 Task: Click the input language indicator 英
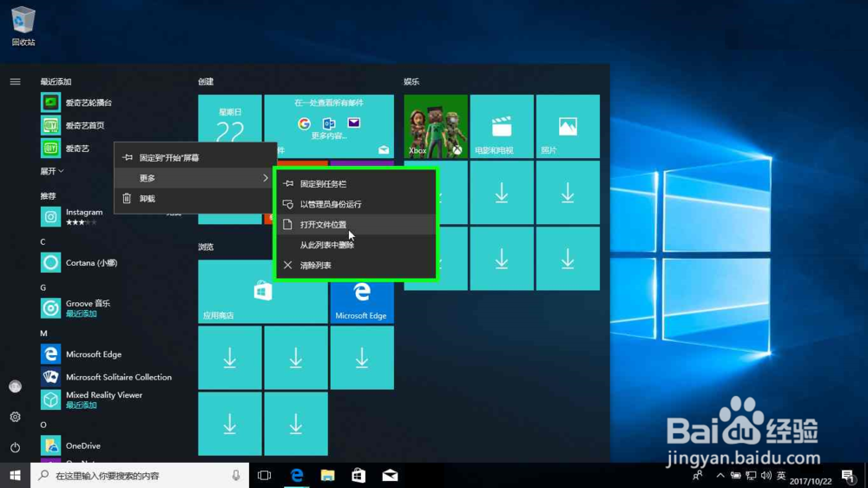781,475
